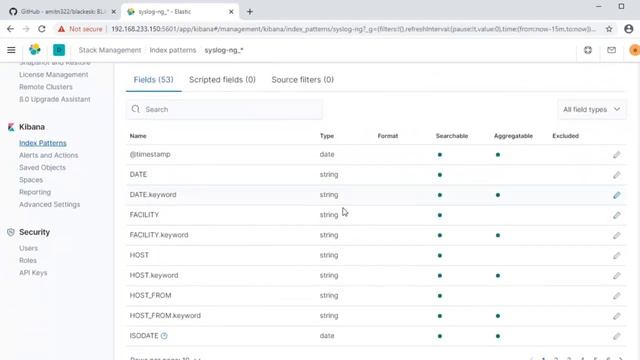Click the browser back arrow
This screenshot has width=640, height=360.
click(x=10, y=29)
